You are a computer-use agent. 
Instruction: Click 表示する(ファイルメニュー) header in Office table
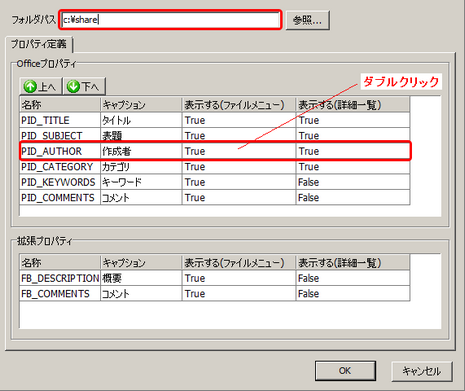tap(239, 105)
